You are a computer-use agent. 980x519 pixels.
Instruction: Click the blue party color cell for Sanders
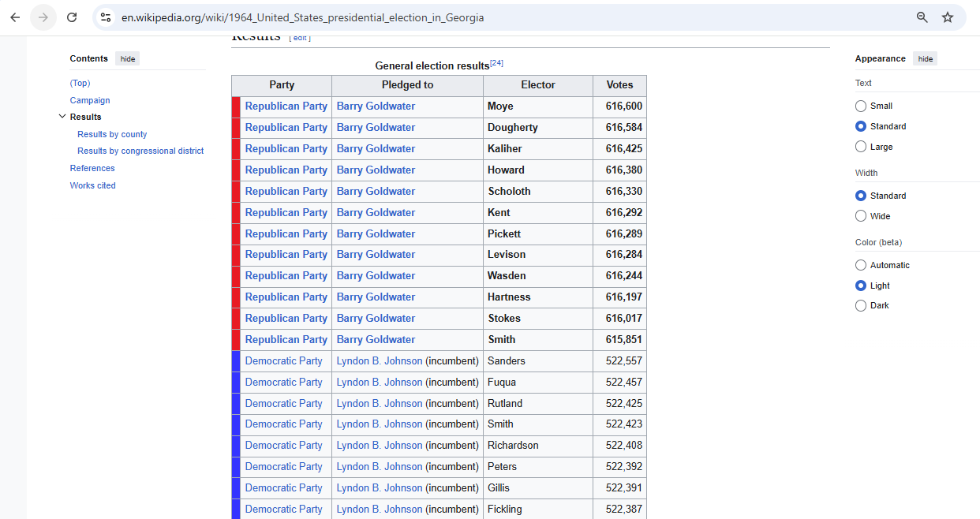[x=236, y=361]
